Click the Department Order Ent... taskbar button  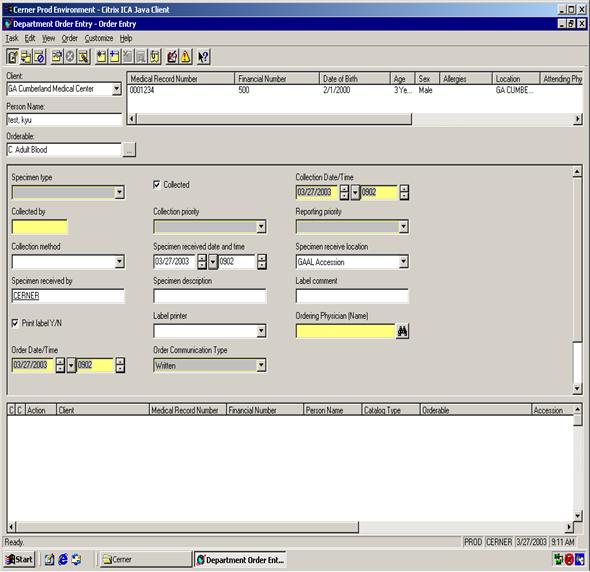pyautogui.click(x=240, y=560)
